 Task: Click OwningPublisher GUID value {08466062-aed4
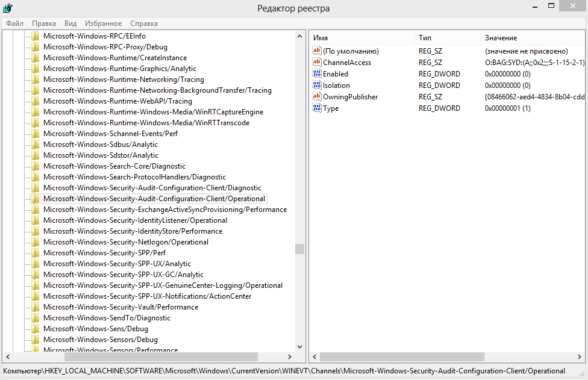pyautogui.click(x=534, y=97)
